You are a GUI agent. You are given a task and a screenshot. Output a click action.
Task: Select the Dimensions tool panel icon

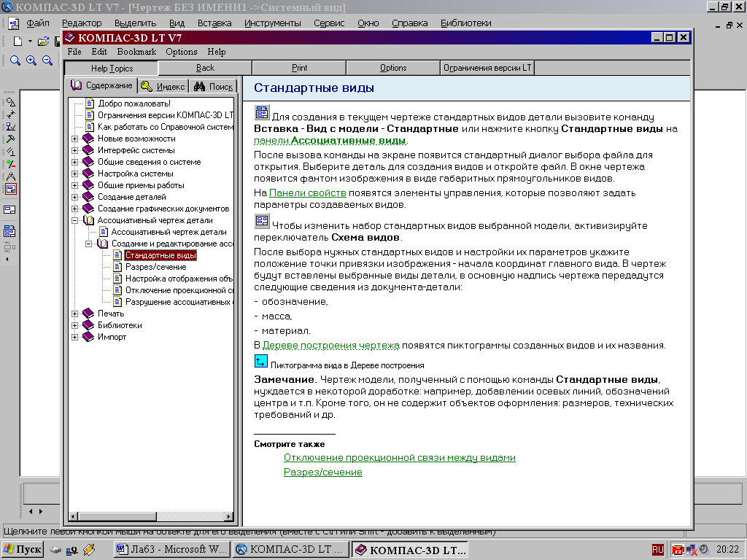pos(10,114)
